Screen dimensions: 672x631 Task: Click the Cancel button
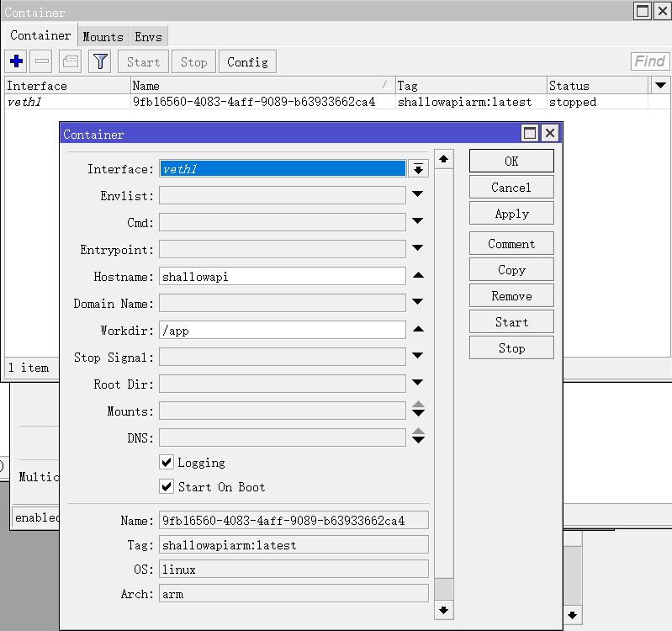[511, 188]
